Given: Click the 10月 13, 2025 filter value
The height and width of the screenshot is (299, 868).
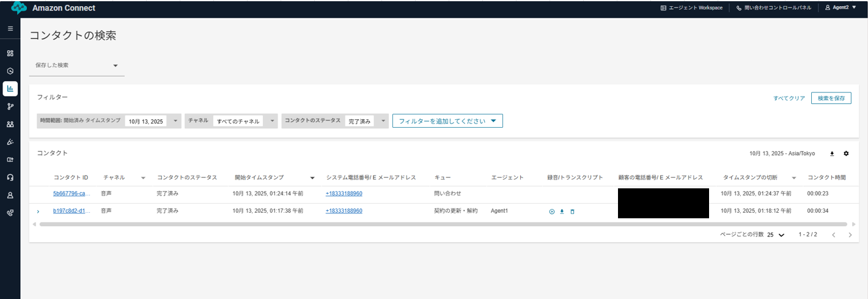Looking at the screenshot, I should (x=145, y=122).
